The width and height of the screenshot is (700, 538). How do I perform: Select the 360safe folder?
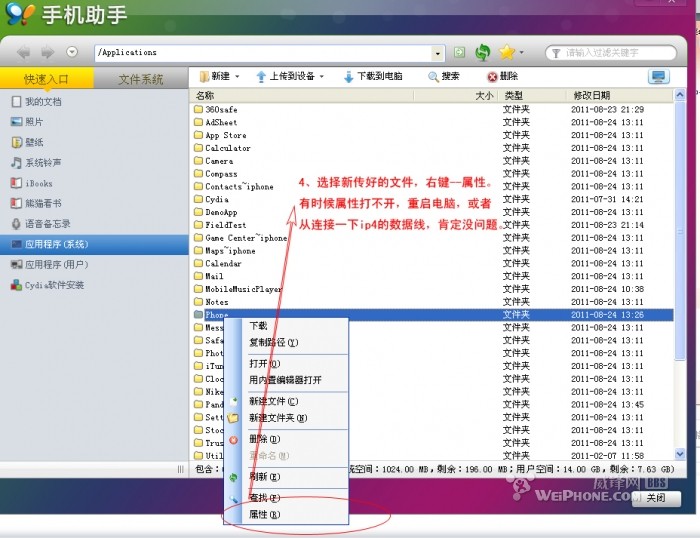[x=216, y=109]
